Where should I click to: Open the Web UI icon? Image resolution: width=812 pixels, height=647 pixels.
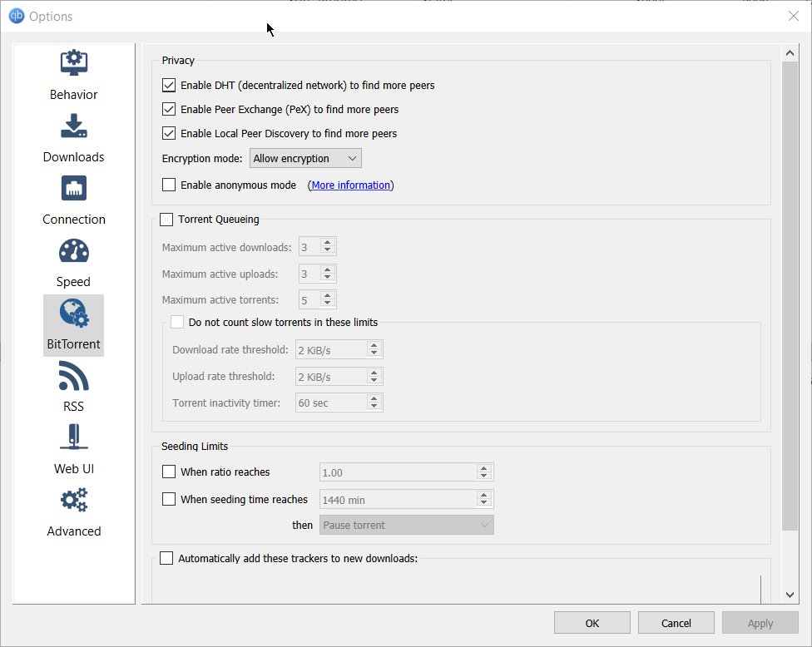pos(73,437)
